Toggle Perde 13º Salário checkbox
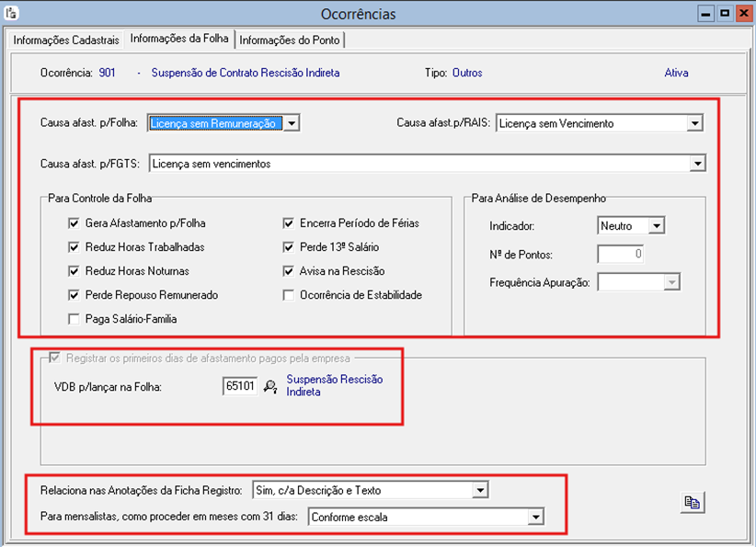This screenshot has height=547, width=756. [290, 247]
